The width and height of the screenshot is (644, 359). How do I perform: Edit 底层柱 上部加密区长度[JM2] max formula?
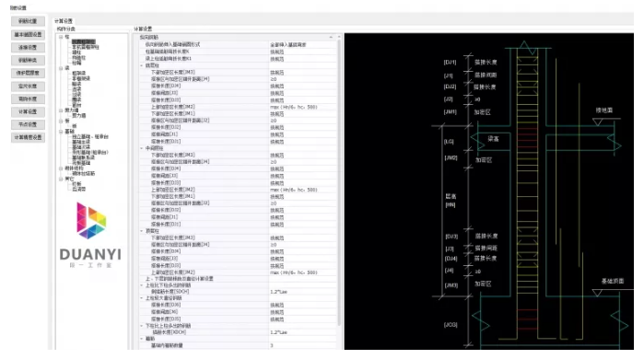click(302, 107)
